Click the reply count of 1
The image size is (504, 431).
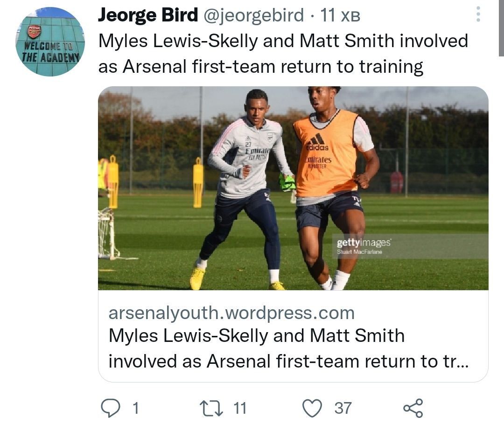135,409
